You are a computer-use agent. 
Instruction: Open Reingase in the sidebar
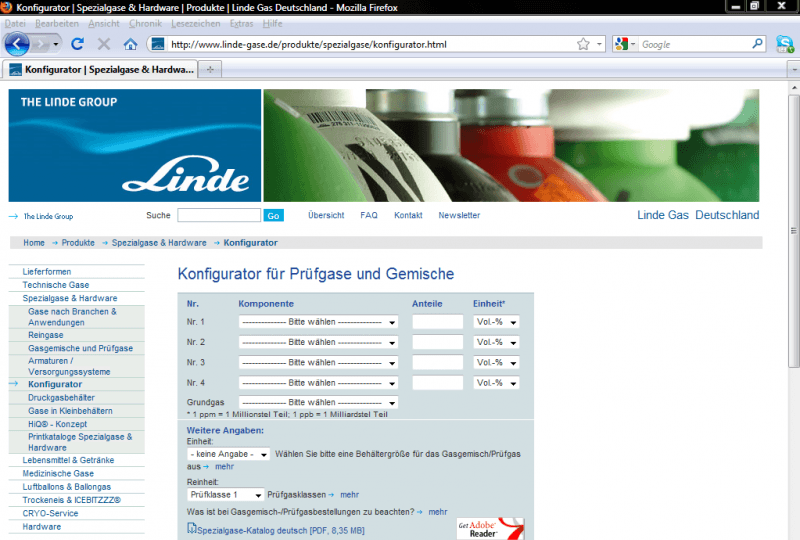click(x=46, y=335)
